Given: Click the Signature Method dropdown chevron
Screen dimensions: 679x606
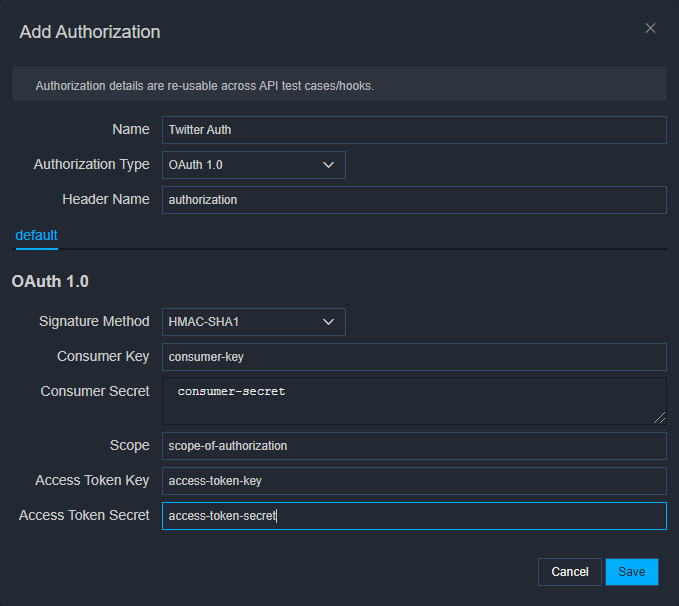Looking at the screenshot, I should pyautogui.click(x=328, y=322).
